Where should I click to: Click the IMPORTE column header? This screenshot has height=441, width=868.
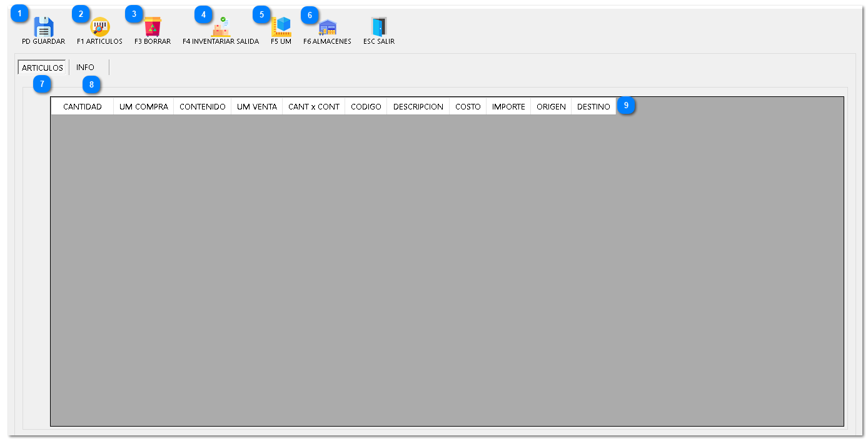508,107
